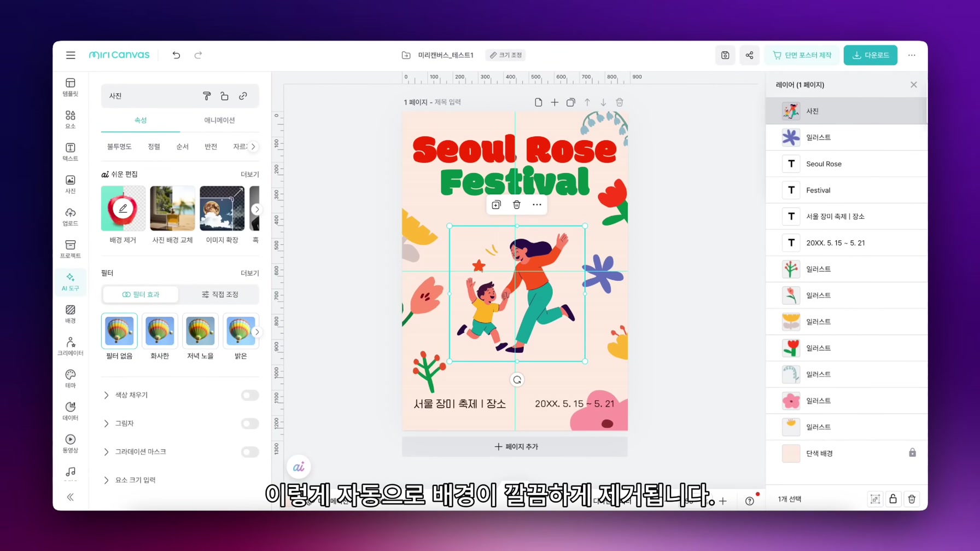The image size is (980, 551).
Task: Open the Background (배경) sidebar panel
Action: pos(71,314)
